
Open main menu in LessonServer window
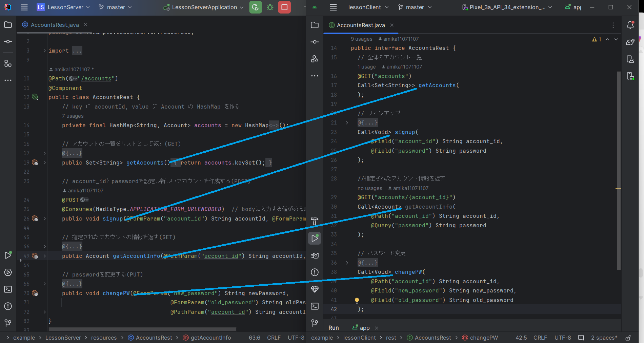pos(24,7)
